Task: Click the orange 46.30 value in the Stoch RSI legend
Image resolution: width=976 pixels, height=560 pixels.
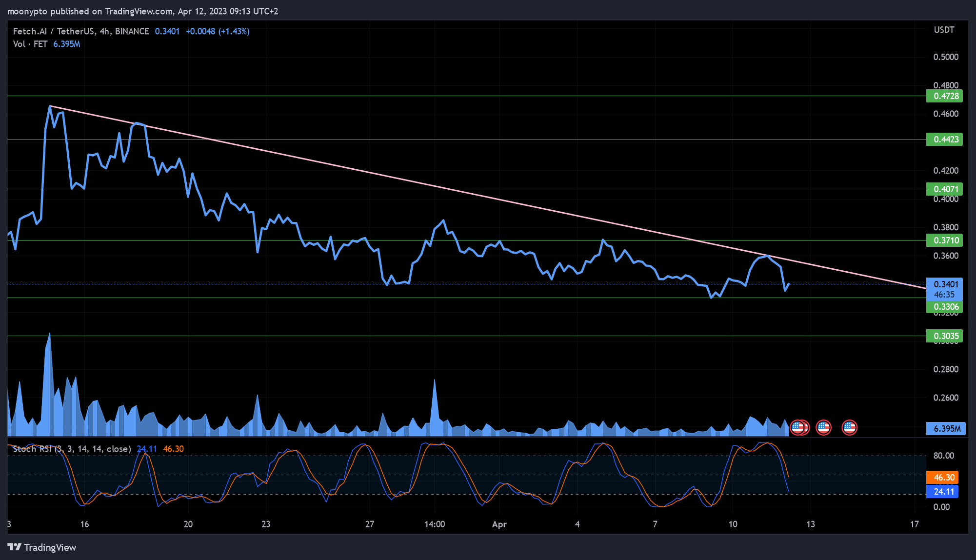Action: (173, 449)
